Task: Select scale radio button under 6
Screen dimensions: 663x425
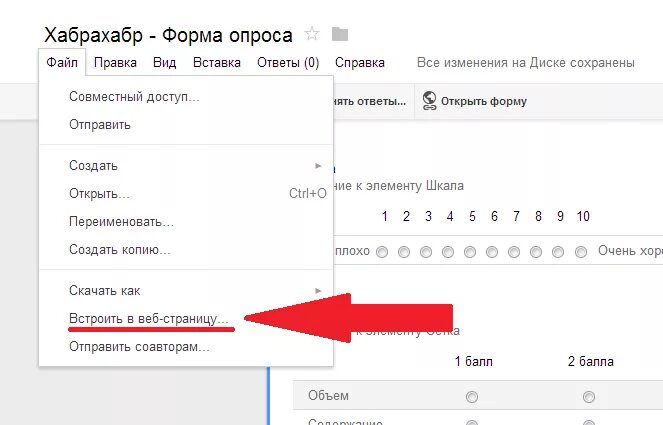Action: click(x=492, y=252)
